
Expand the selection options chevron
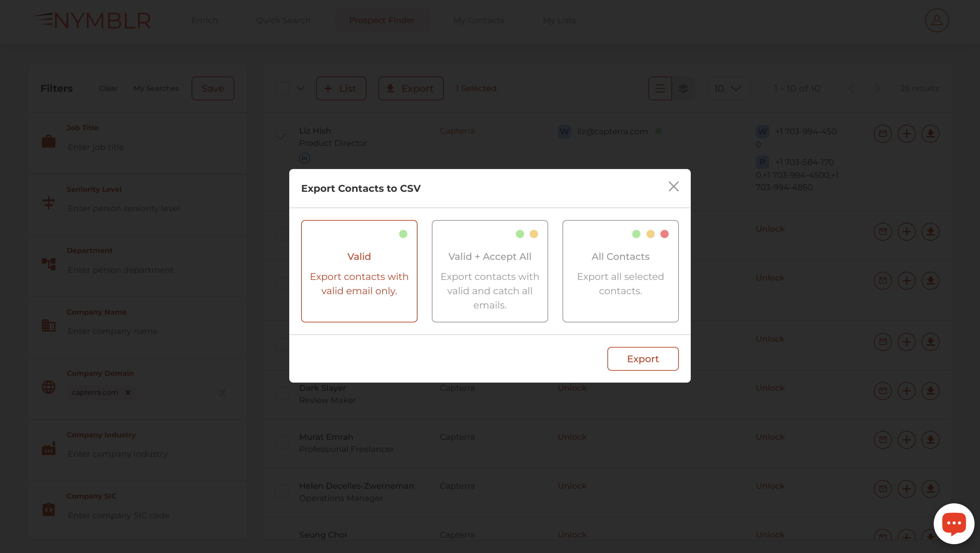point(300,88)
